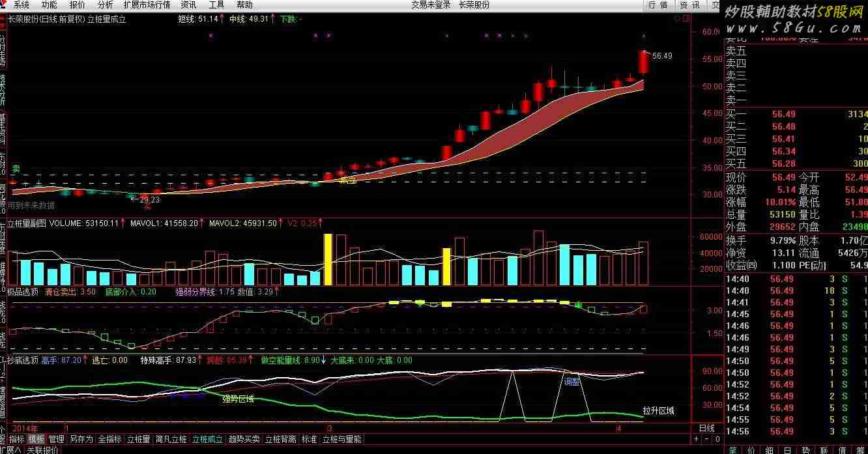The height and width of the screenshot is (454, 868).
Task: Click the 用到未来数据 notice text
Action: tap(31, 205)
